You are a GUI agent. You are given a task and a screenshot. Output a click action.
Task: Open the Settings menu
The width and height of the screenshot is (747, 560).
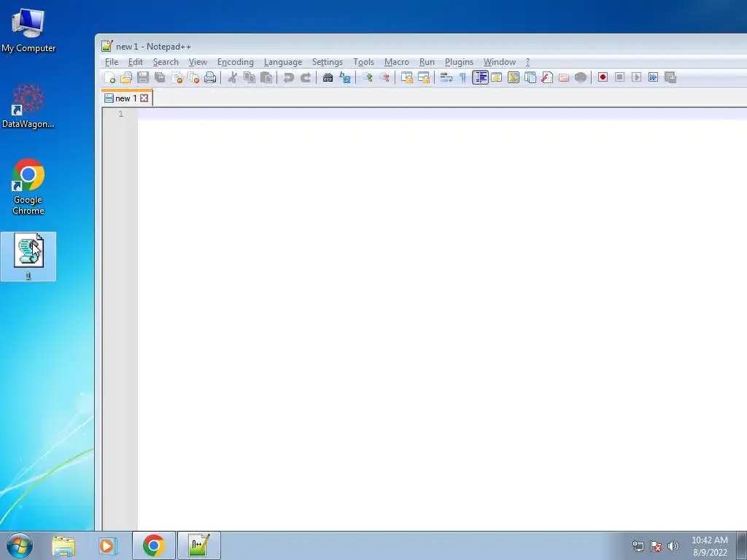(328, 63)
